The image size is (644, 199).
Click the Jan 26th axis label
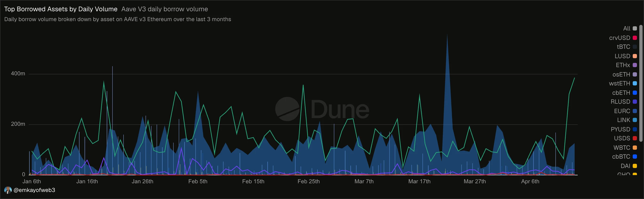click(143, 181)
